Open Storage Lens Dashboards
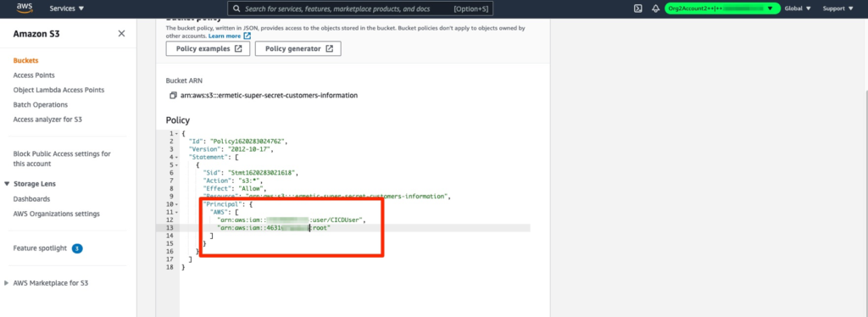This screenshot has width=868, height=317. click(x=31, y=198)
